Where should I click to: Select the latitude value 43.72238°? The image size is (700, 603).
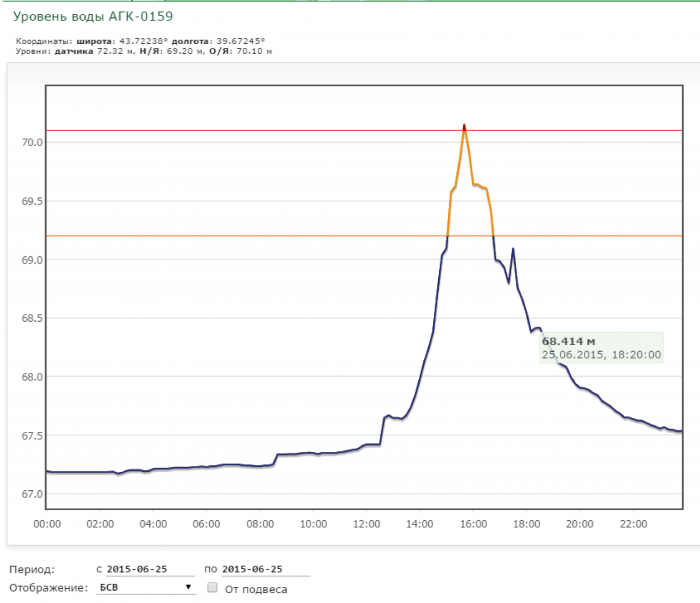tap(143, 41)
